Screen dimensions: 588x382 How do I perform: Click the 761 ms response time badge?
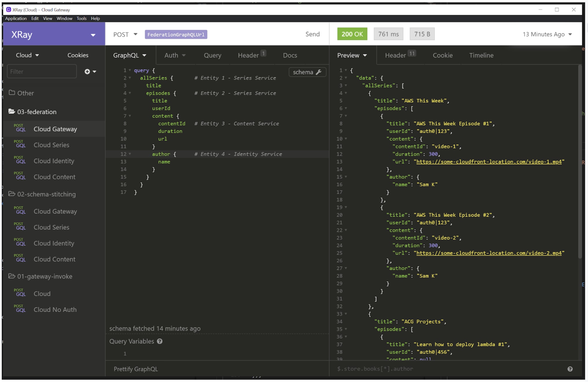pos(388,34)
